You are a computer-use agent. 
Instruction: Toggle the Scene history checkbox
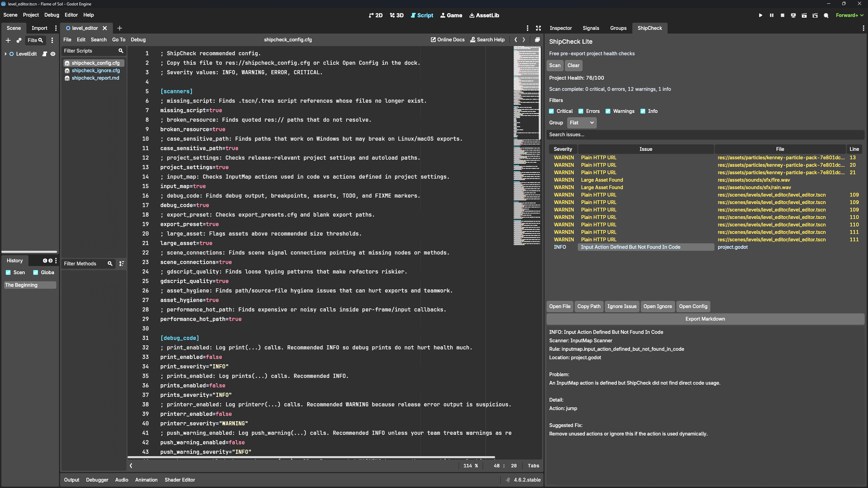8,272
